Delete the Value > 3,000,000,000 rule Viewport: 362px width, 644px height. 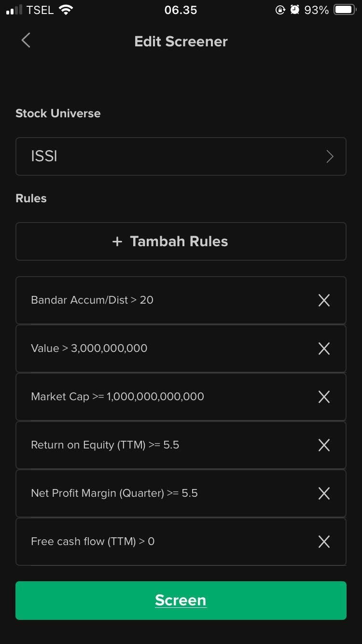click(324, 349)
